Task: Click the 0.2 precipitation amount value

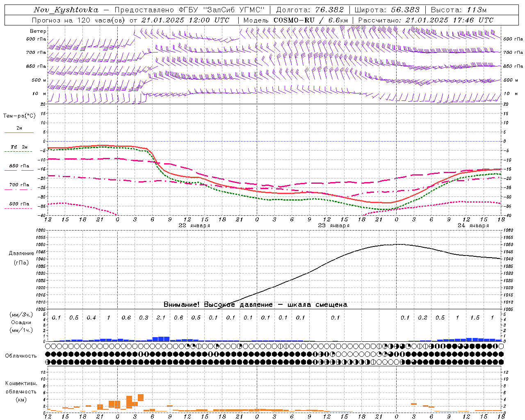Action: pyautogui.click(x=422, y=317)
